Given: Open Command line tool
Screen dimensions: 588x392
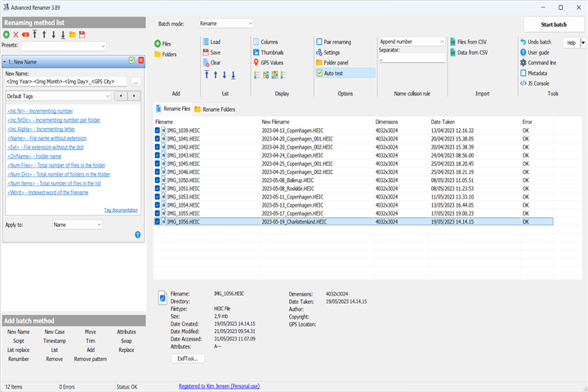Looking at the screenshot, I should pos(538,63).
